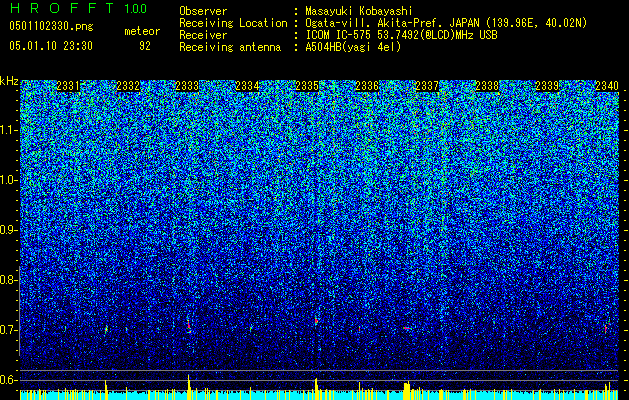The image size is (629, 400).
Task: Click the ICOM IC-575 receiver text
Action: tap(401, 35)
